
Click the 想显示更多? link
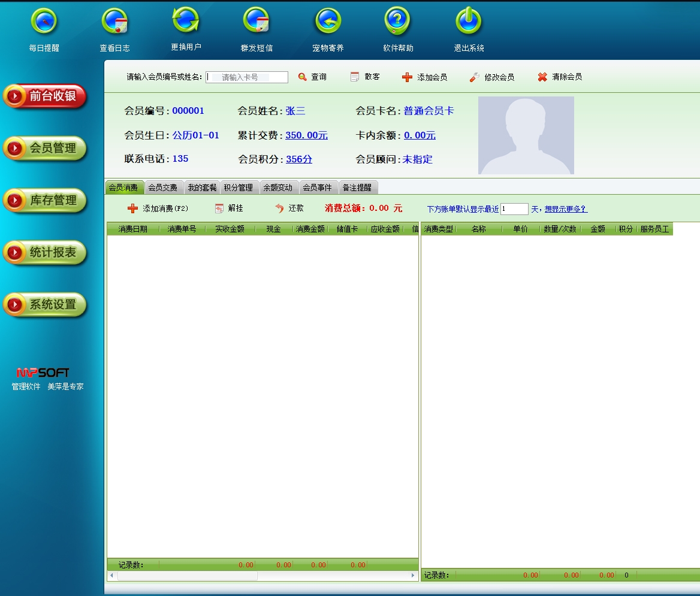click(566, 209)
